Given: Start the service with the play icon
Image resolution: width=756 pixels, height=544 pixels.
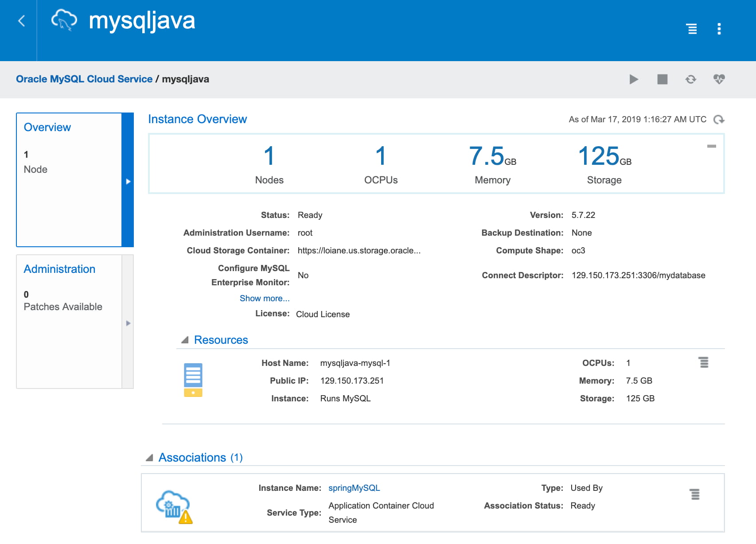Looking at the screenshot, I should (634, 79).
